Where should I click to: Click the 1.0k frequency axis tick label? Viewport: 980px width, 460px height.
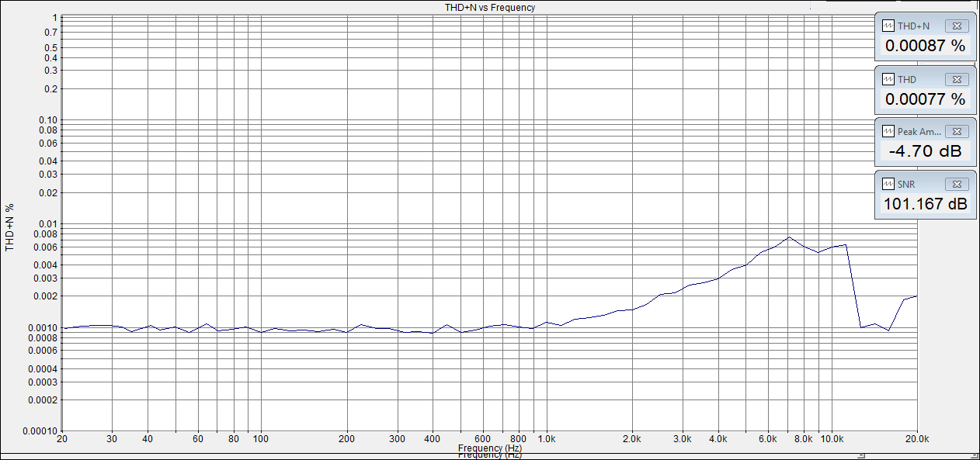(547, 439)
